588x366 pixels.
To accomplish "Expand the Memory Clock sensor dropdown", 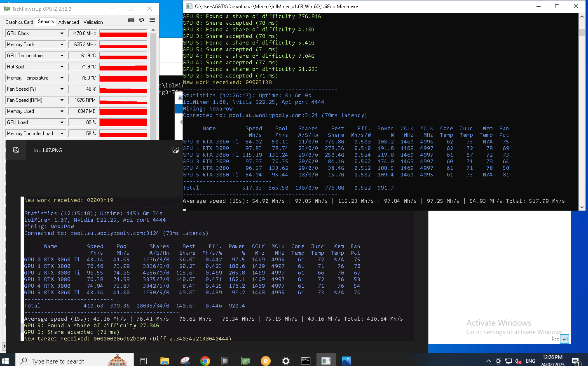I will pos(62,45).
